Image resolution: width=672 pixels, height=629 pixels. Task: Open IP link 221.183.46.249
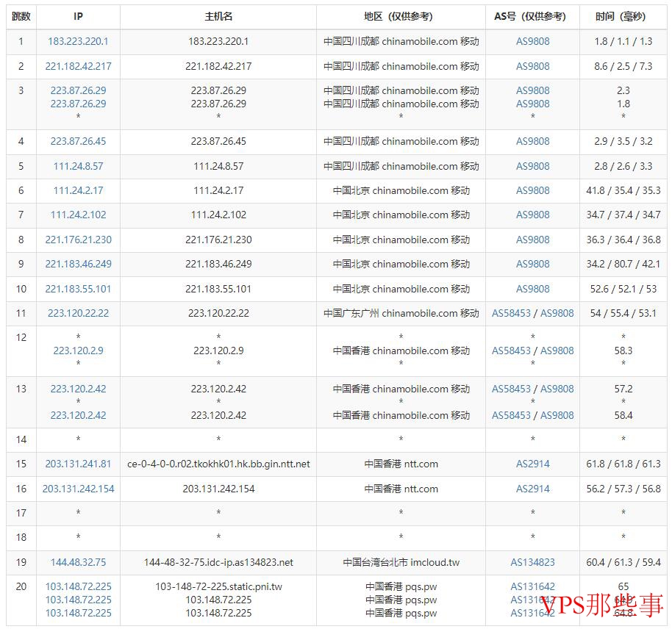click(x=78, y=265)
